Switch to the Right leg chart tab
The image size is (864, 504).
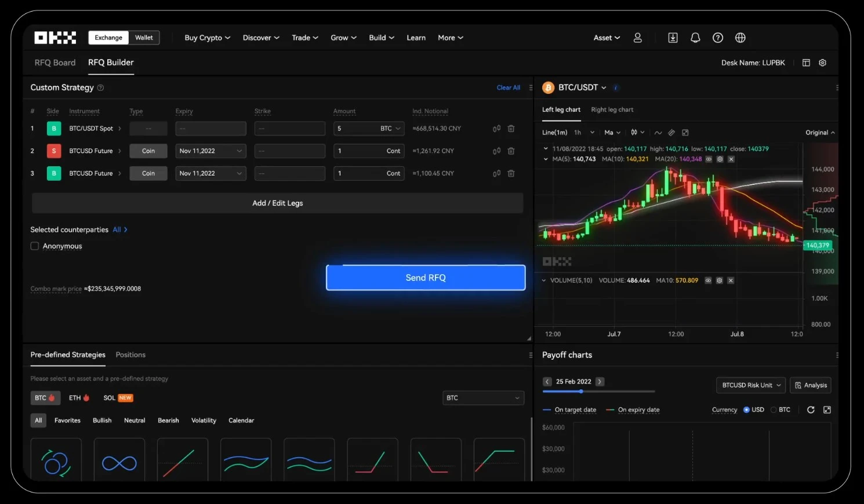(612, 109)
